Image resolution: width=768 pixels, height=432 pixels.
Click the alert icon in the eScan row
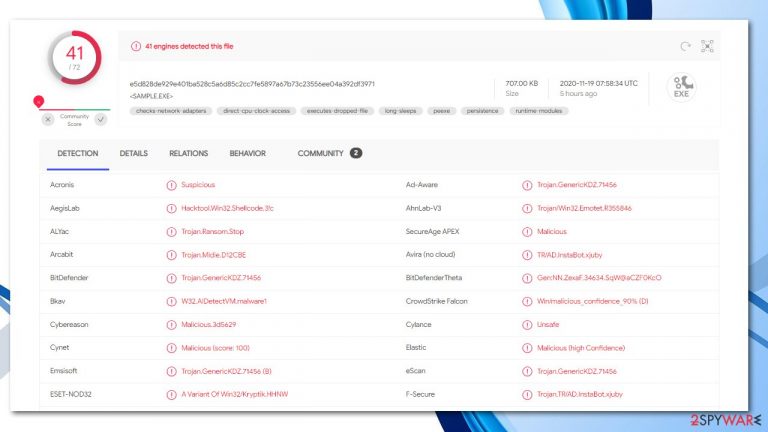(527, 371)
